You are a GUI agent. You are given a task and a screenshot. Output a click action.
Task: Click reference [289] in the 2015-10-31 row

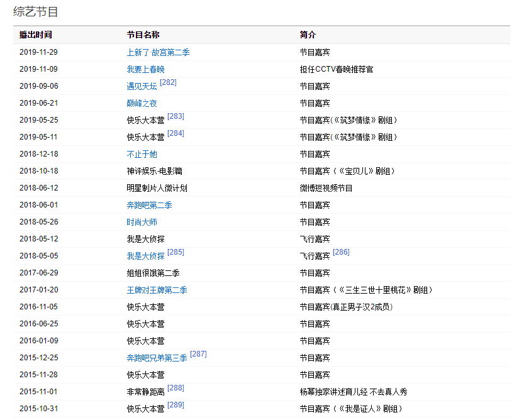(x=176, y=405)
